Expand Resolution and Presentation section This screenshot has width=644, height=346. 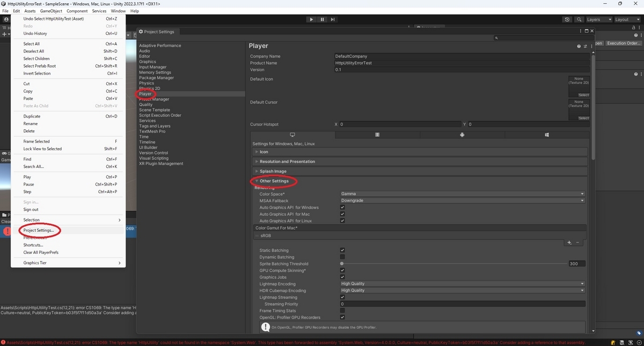pos(420,161)
